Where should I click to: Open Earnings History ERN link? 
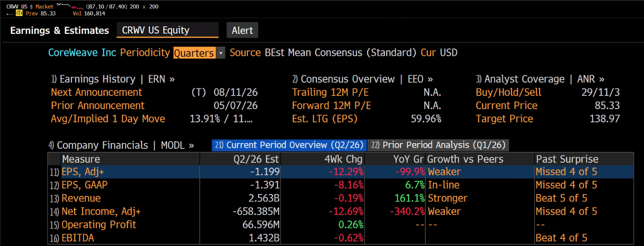point(113,79)
